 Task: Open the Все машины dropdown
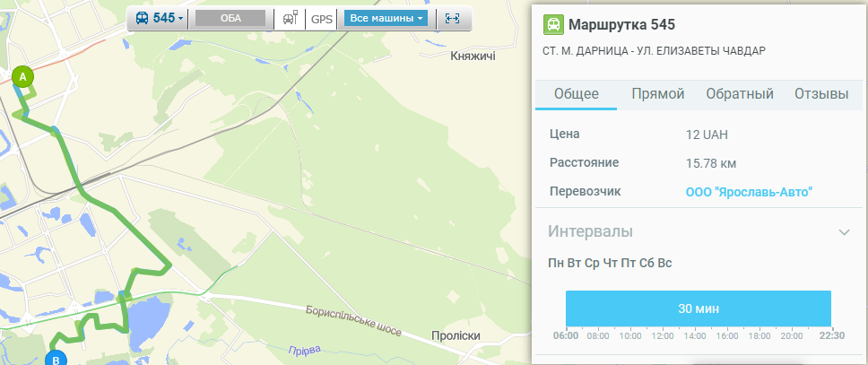(x=386, y=18)
